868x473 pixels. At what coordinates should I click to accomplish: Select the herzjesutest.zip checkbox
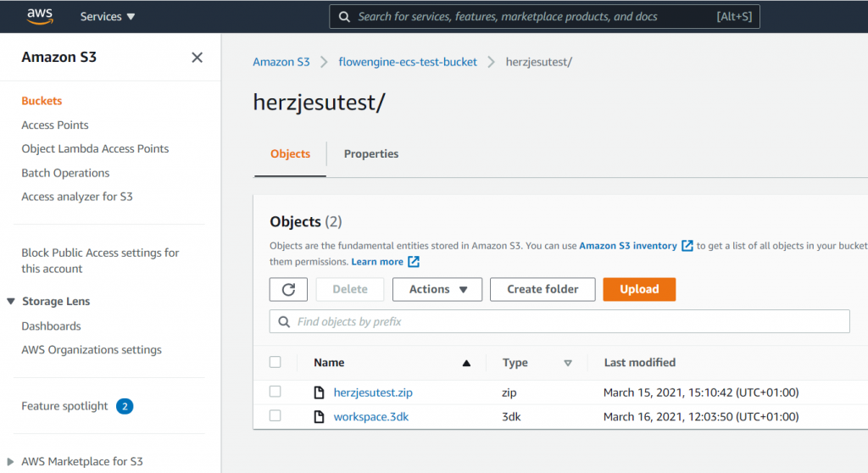[275, 392]
